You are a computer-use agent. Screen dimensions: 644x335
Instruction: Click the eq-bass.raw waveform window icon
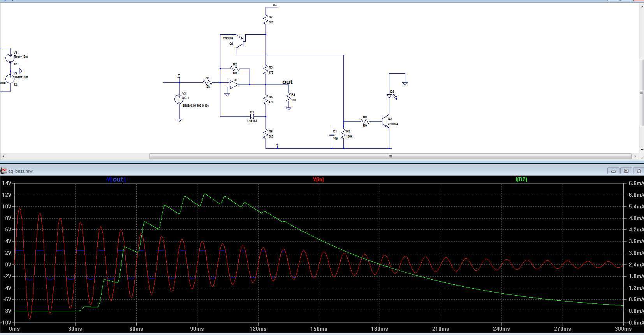point(4,171)
